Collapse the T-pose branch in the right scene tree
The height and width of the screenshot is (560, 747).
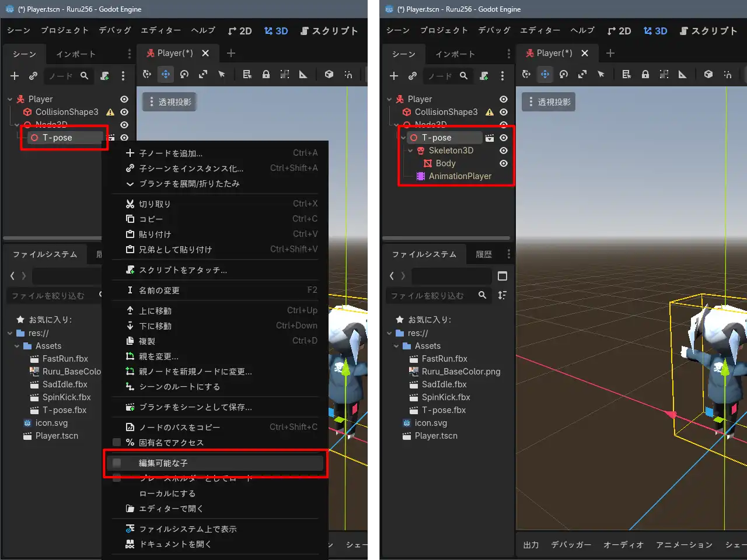[x=403, y=137]
